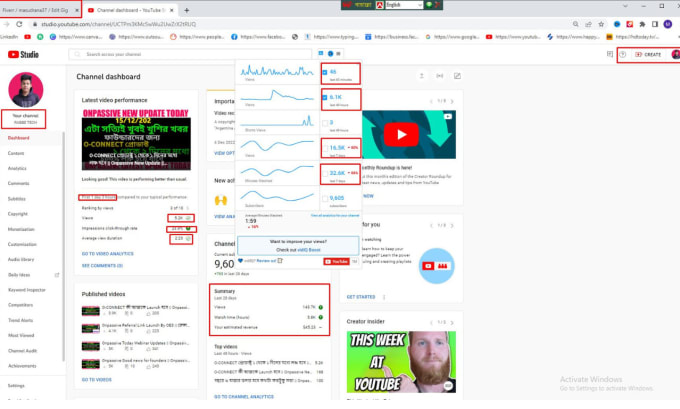Click the red YouTube button in vidIQ panel
Image resolution: width=680 pixels, height=409 pixels.
[337, 262]
